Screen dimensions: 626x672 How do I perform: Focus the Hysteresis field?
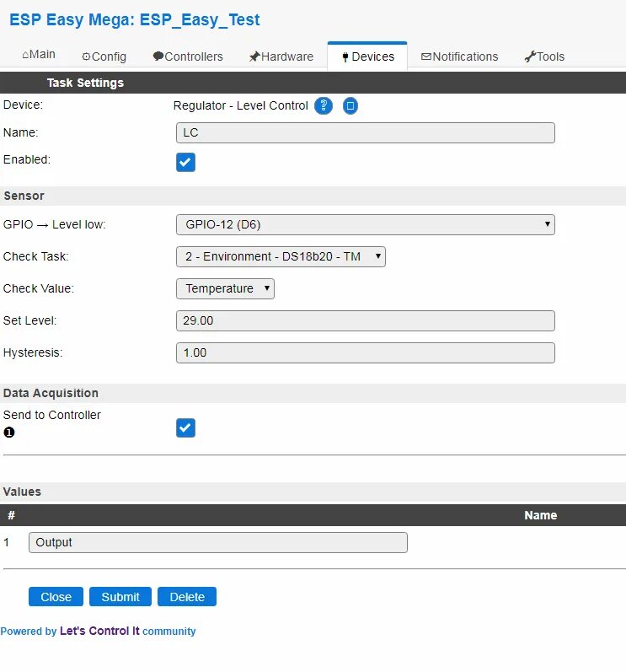coord(366,352)
